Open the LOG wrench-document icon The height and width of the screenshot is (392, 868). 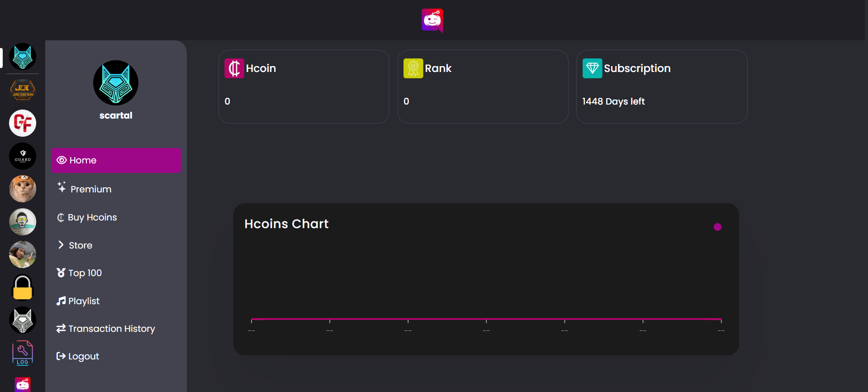pyautogui.click(x=23, y=353)
